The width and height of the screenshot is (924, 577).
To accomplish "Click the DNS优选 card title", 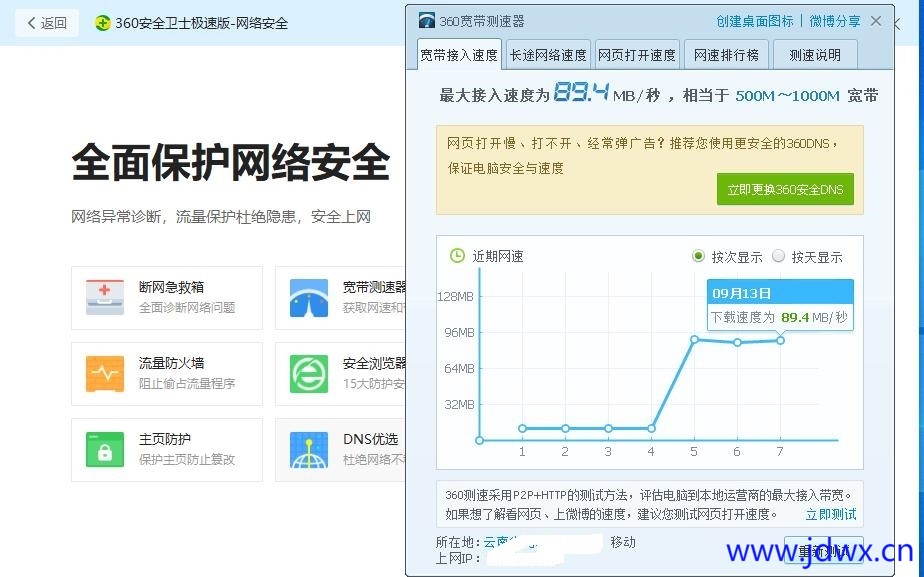I will tap(371, 439).
